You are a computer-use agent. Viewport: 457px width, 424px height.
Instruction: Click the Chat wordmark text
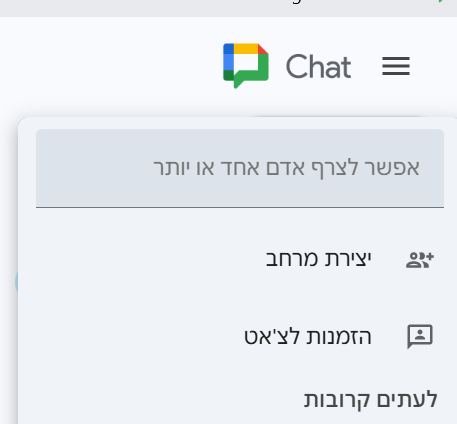coord(318,66)
